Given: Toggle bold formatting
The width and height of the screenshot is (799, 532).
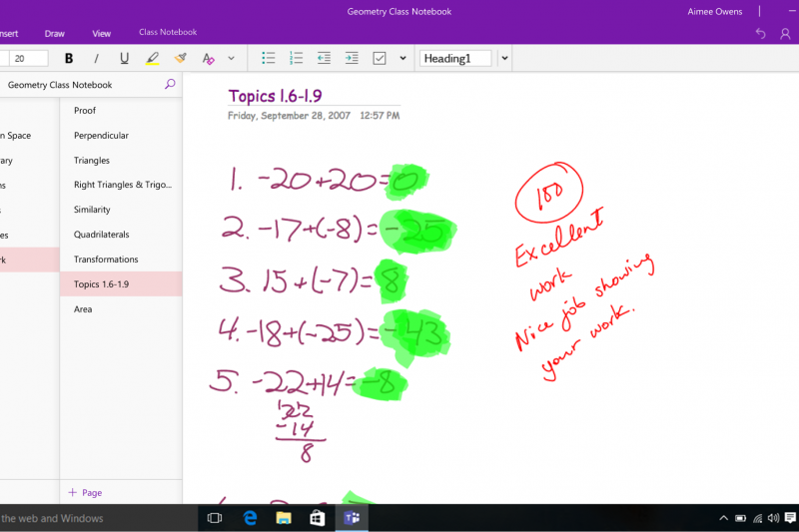Looking at the screenshot, I should click(69, 59).
